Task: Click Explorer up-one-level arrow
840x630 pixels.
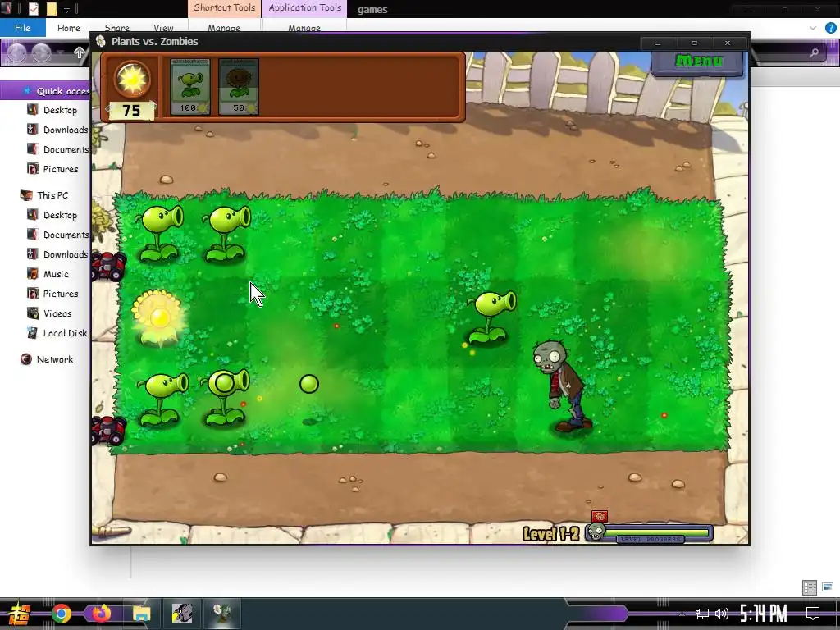Action: point(80,52)
